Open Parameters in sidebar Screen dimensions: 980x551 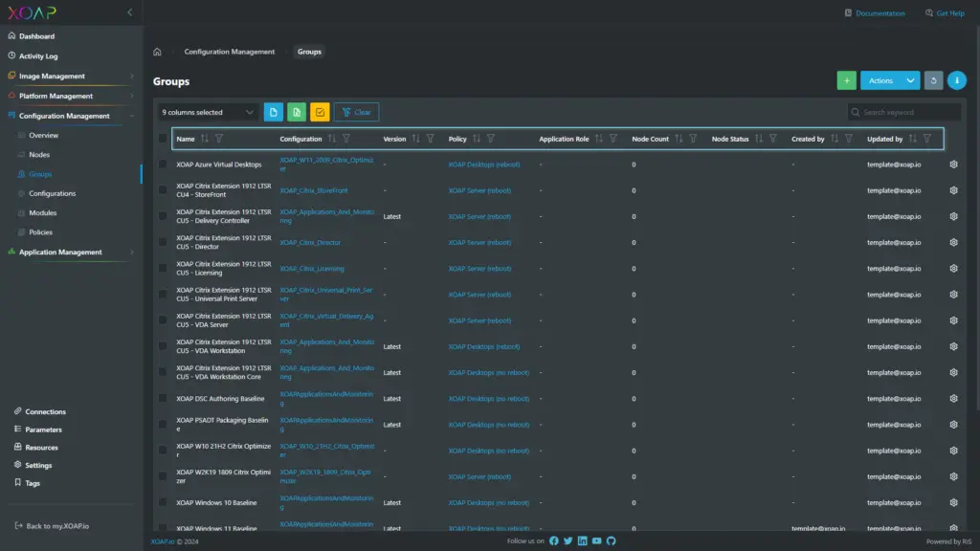43,430
